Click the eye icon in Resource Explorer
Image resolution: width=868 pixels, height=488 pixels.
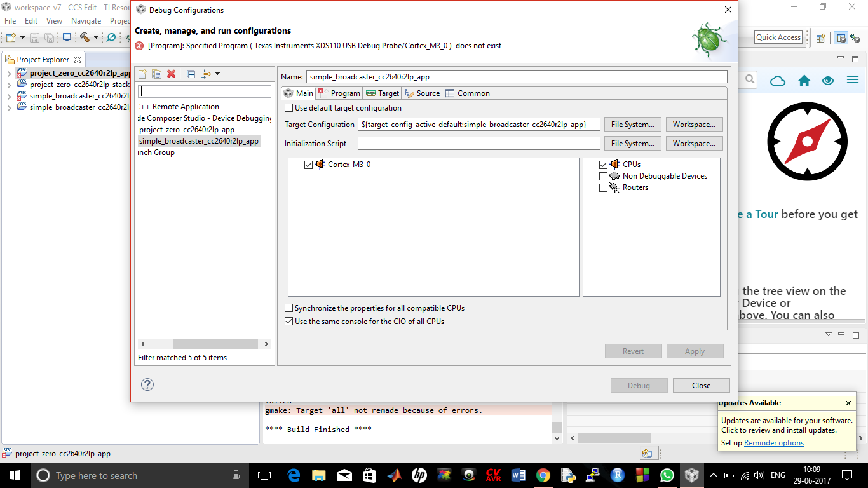[827, 81]
